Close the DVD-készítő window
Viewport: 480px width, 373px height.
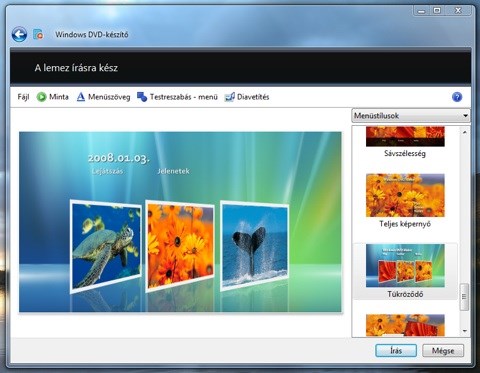tap(458, 11)
